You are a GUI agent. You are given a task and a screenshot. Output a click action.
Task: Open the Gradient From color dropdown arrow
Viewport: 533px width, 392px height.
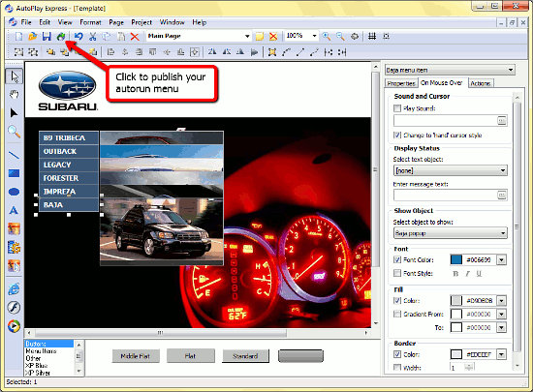[x=502, y=315]
